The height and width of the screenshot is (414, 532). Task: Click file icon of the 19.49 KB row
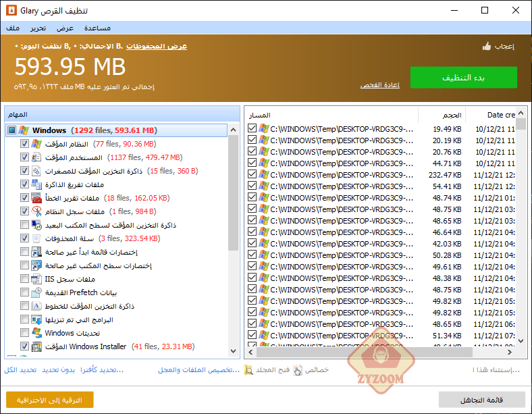point(264,128)
